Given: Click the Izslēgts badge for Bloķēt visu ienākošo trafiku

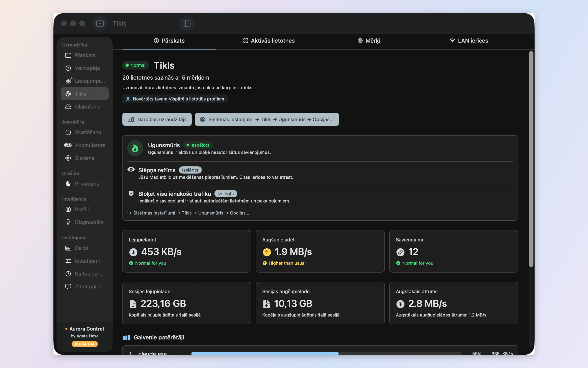Looking at the screenshot, I should [x=226, y=194].
